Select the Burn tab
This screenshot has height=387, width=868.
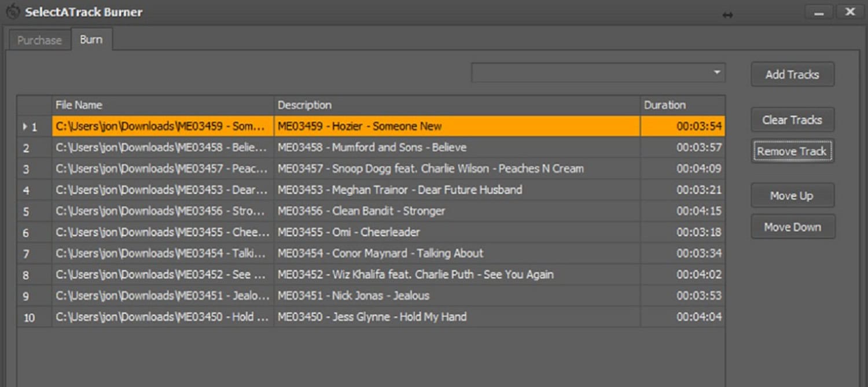pyautogui.click(x=91, y=39)
